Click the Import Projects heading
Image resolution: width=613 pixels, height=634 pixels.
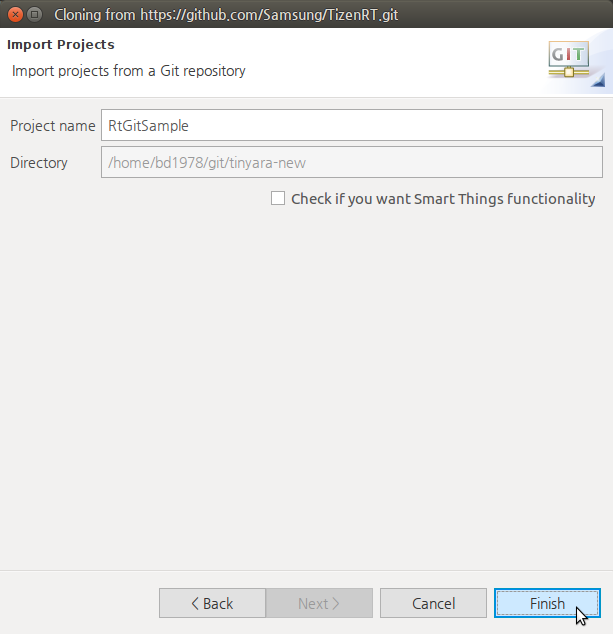click(x=60, y=45)
